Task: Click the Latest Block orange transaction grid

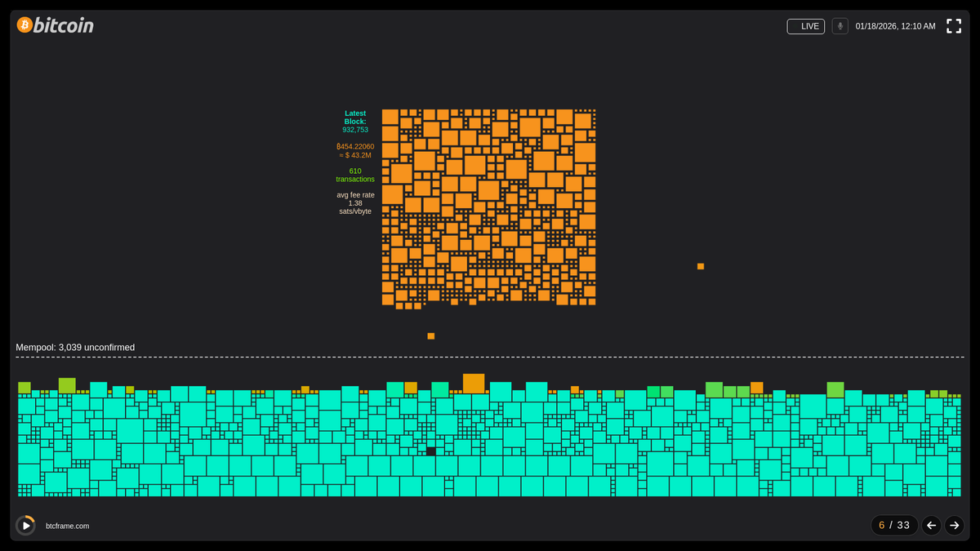Action: [x=488, y=208]
